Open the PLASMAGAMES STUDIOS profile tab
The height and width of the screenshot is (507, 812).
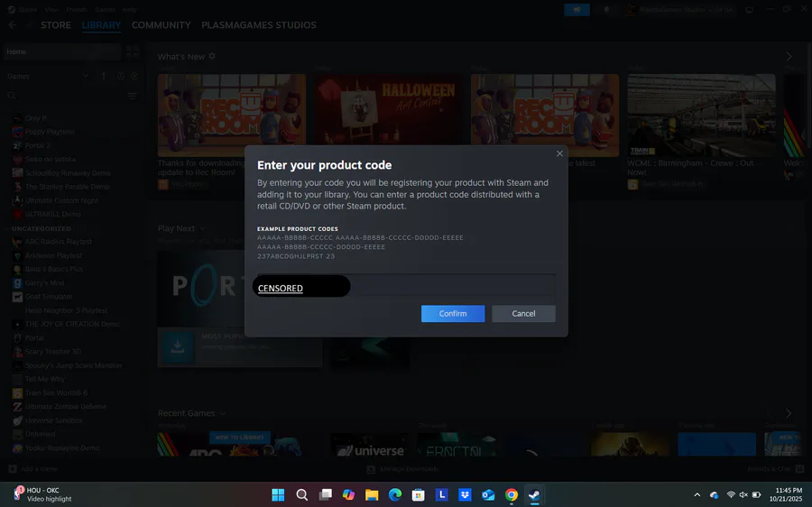[259, 25]
